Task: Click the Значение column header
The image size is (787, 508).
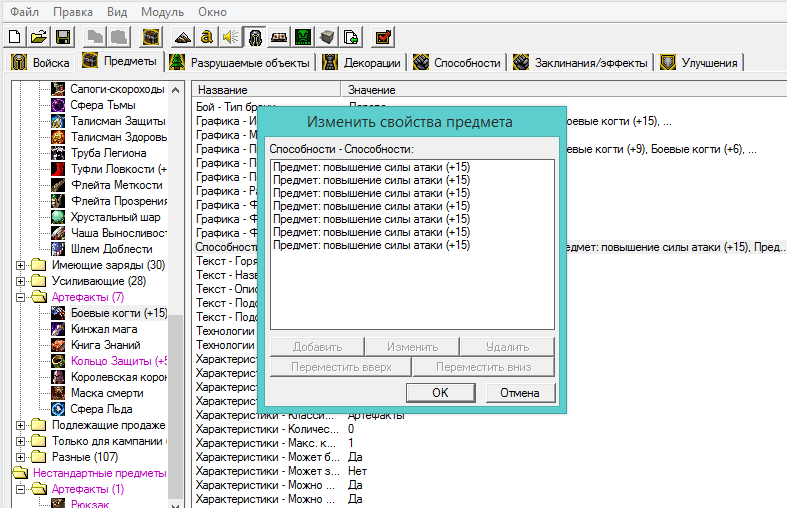Action: point(564,90)
